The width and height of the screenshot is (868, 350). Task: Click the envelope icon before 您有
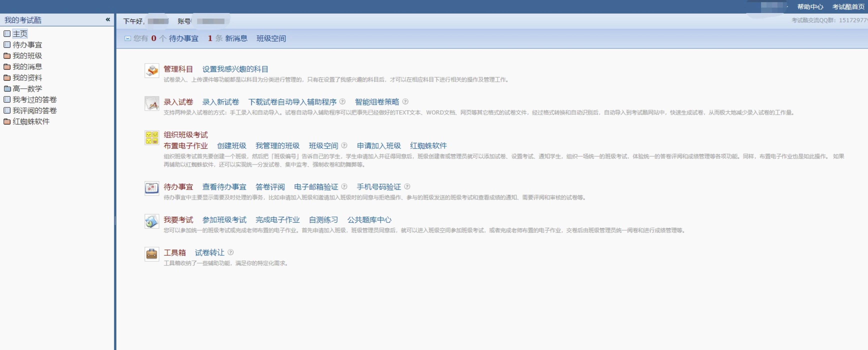128,39
